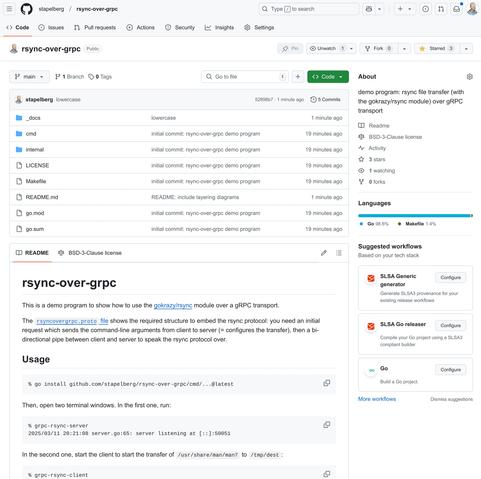Click the Languages bar Go segment
The height and width of the screenshot is (479, 481).
[x=414, y=216]
